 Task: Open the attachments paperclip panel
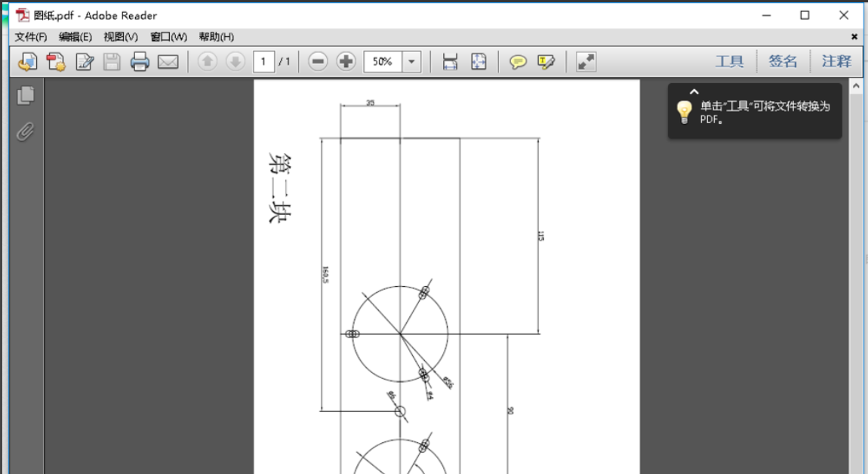(25, 132)
